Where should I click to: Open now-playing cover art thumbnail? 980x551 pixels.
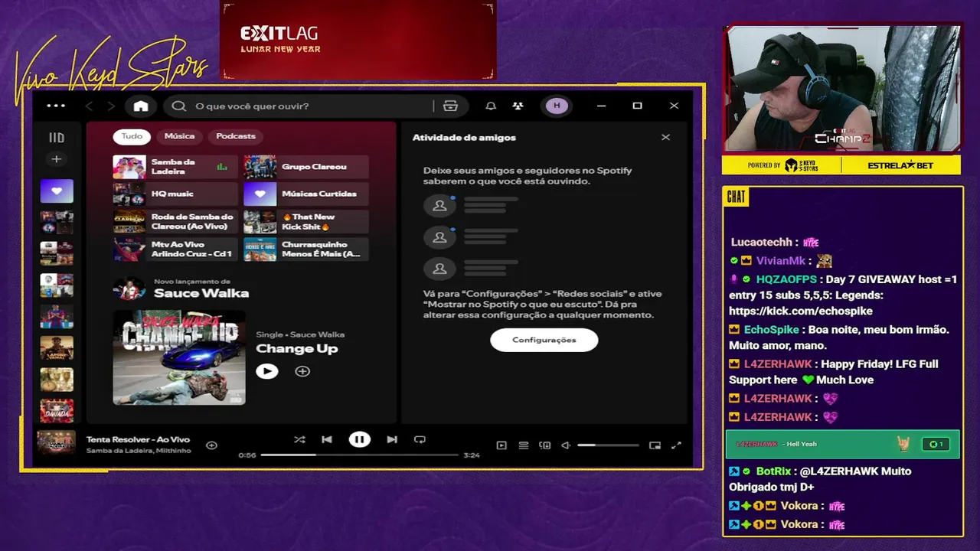click(57, 443)
